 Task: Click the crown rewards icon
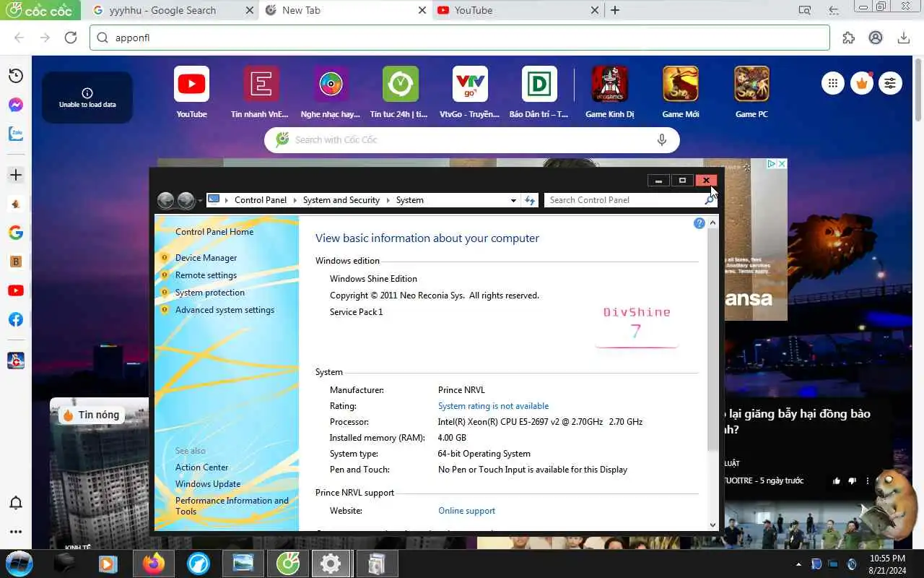point(861,83)
